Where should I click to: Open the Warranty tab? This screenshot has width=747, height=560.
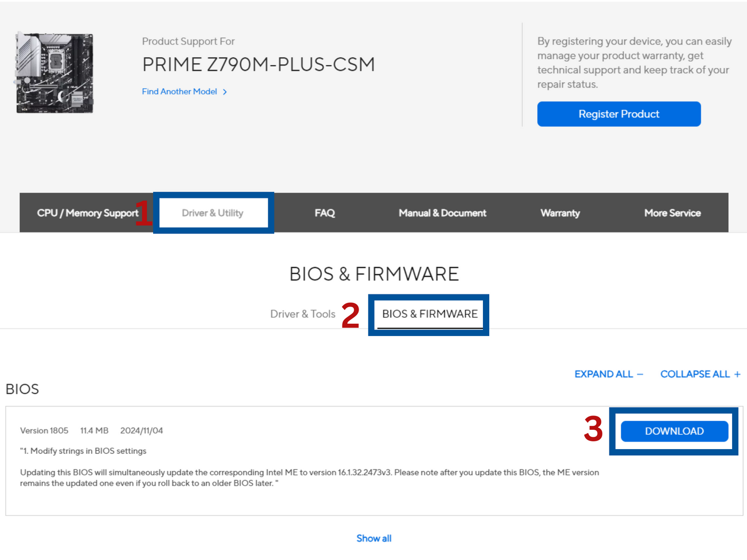560,213
